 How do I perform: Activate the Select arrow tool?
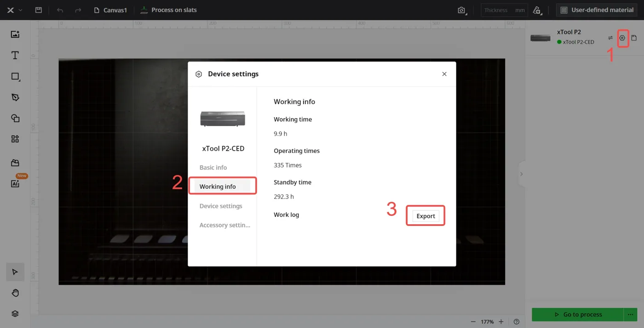point(15,272)
